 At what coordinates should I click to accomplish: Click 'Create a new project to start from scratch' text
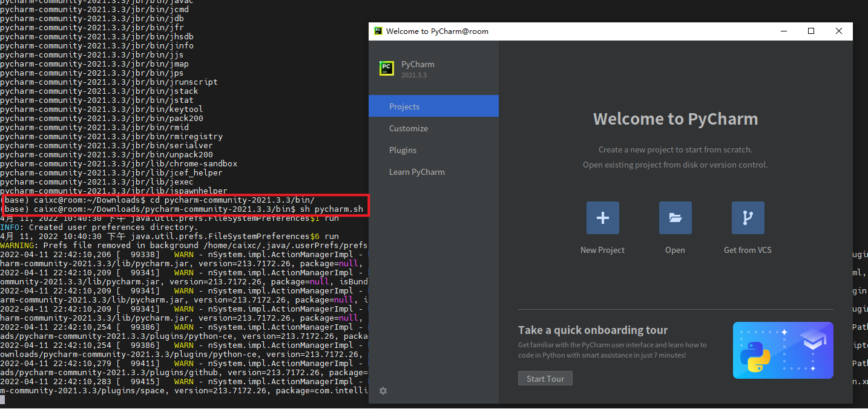[x=676, y=149]
